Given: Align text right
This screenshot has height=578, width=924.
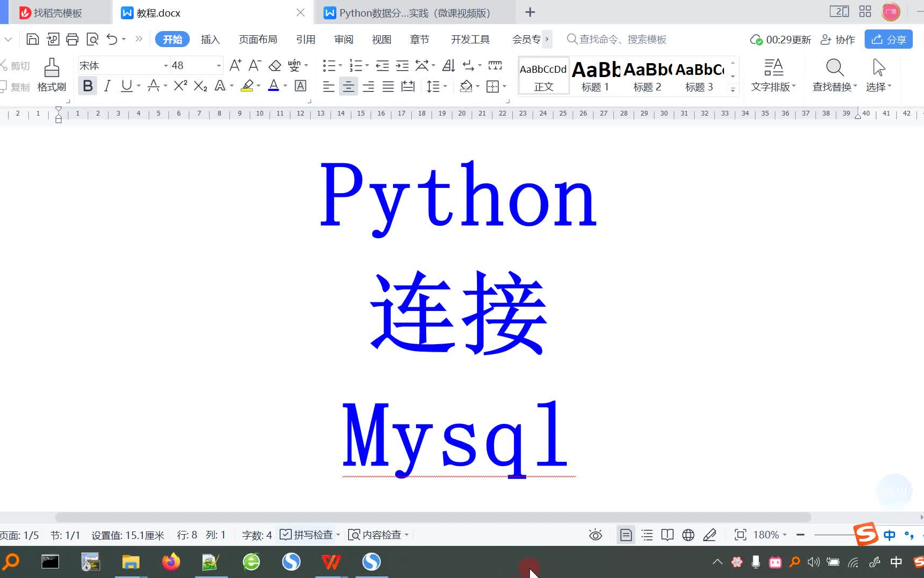Looking at the screenshot, I should (x=368, y=86).
